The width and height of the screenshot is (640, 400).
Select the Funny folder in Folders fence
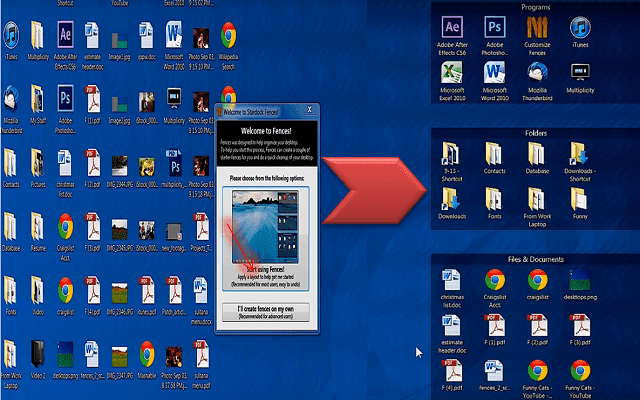pos(580,198)
